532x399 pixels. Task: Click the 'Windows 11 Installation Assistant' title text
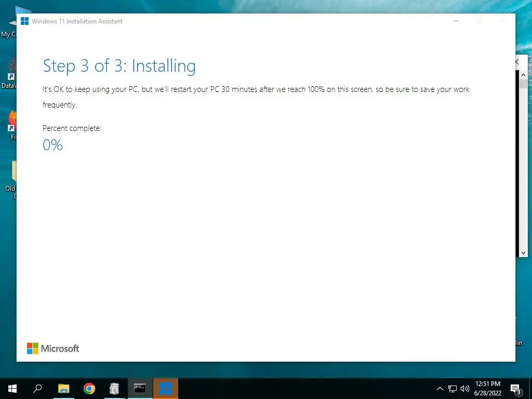(x=77, y=21)
